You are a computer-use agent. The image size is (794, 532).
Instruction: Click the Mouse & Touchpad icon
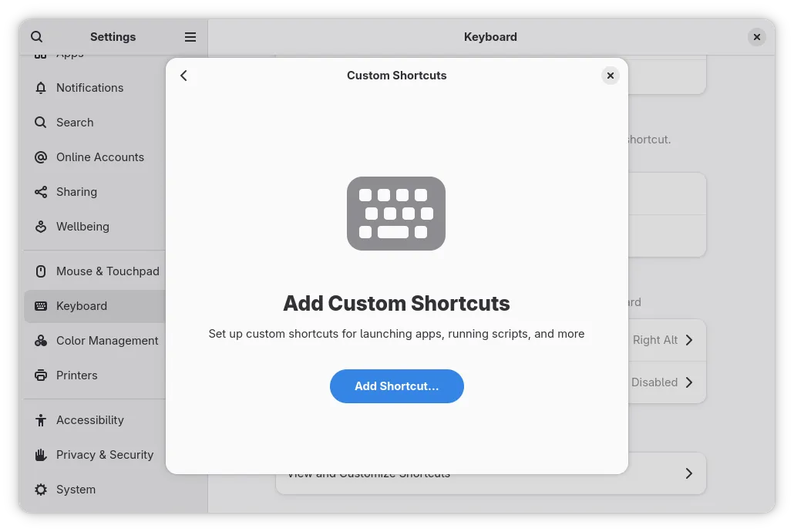(x=41, y=271)
